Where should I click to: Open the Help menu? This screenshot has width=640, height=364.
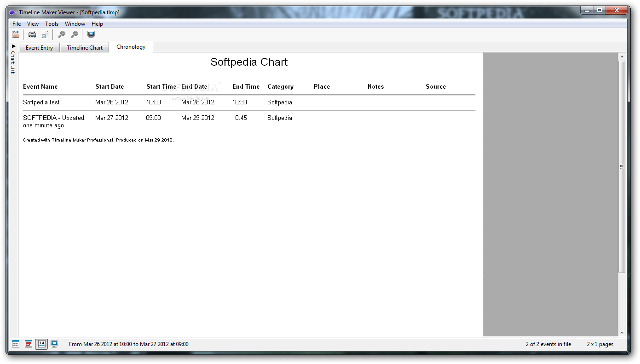[x=97, y=24]
